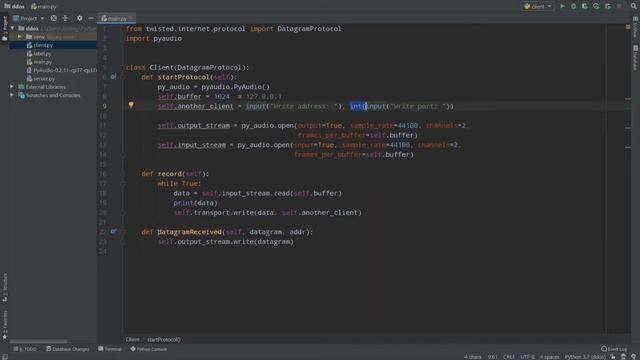Click the highlighted int word on line 9

point(356,106)
